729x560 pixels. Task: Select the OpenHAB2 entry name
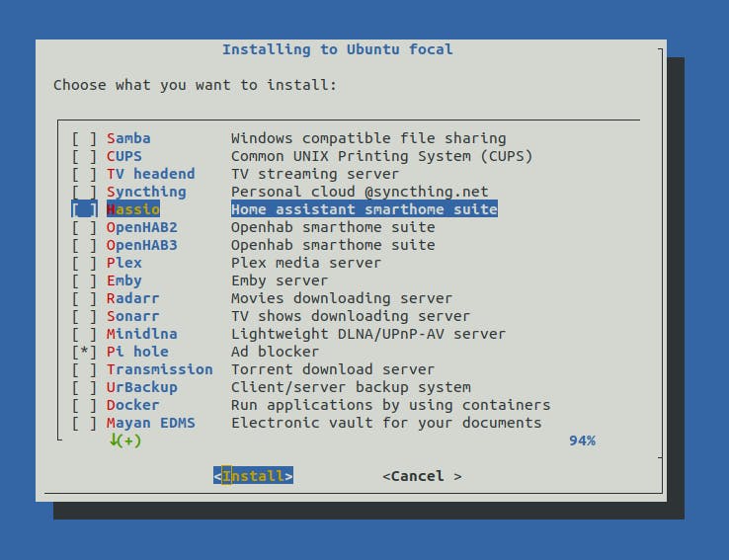pos(142,227)
